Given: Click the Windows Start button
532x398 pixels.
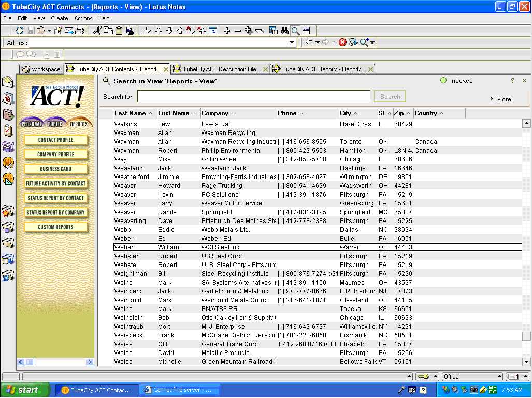Looking at the screenshot, I should pyautogui.click(x=26, y=390).
